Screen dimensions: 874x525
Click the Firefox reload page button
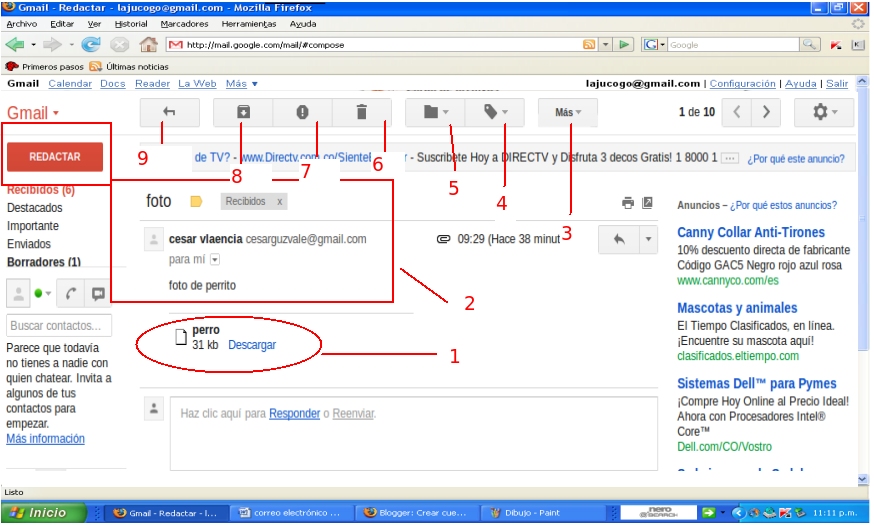tap(91, 45)
